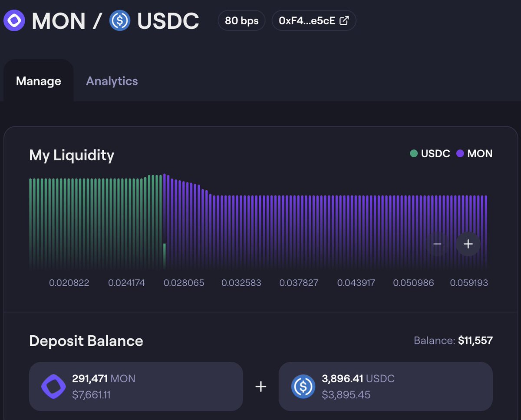Click the 0.024174 price axis label
This screenshot has width=521, height=420.
click(126, 283)
